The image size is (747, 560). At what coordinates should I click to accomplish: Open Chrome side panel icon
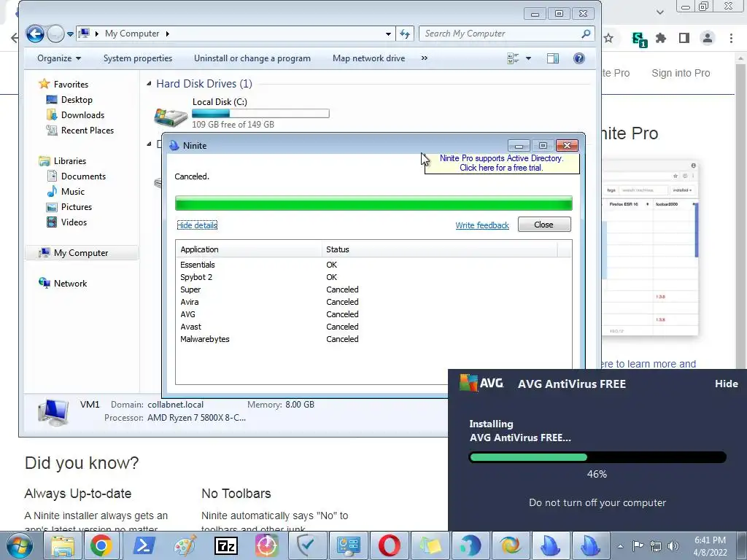coord(684,38)
